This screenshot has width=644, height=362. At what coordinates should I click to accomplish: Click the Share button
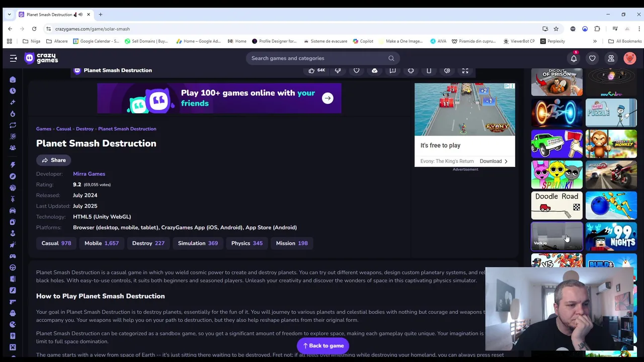[x=54, y=160]
